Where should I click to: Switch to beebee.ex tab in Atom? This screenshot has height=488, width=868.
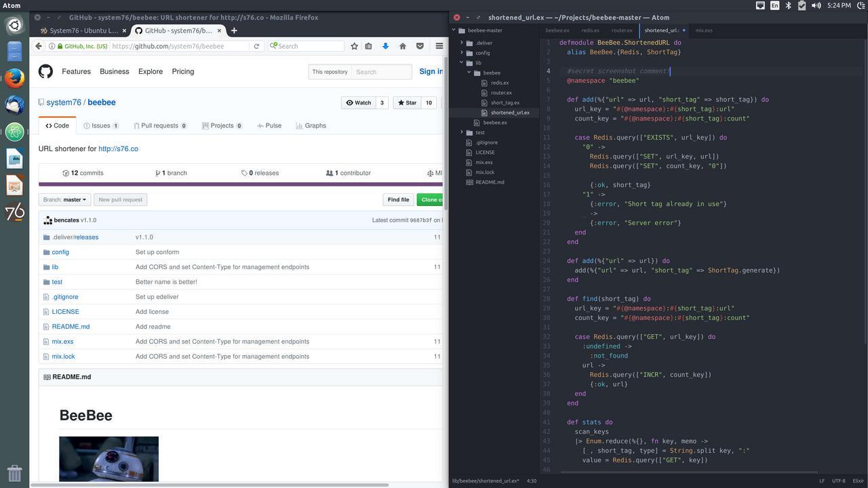[557, 30]
